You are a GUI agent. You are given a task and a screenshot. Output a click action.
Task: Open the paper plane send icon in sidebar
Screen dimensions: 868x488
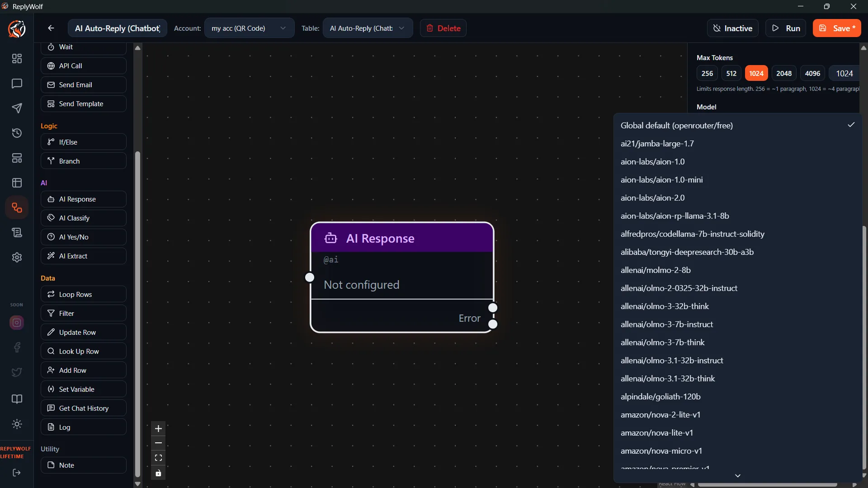pyautogui.click(x=17, y=108)
